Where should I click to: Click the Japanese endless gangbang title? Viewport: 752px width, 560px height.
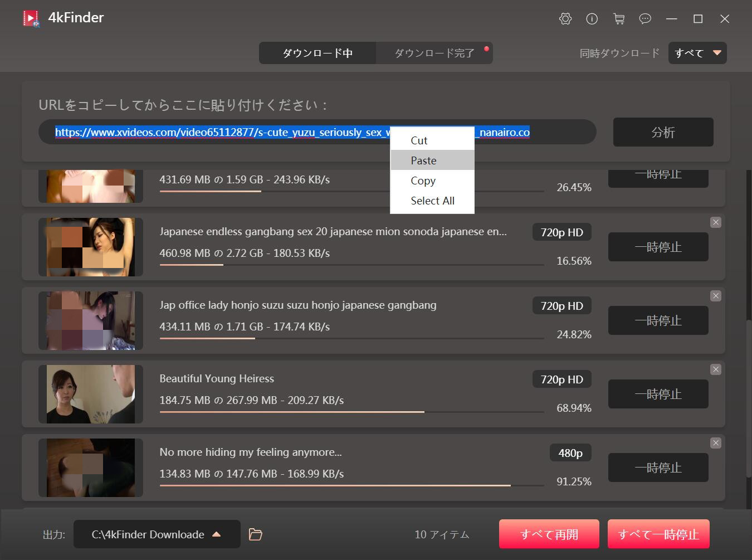pos(333,231)
